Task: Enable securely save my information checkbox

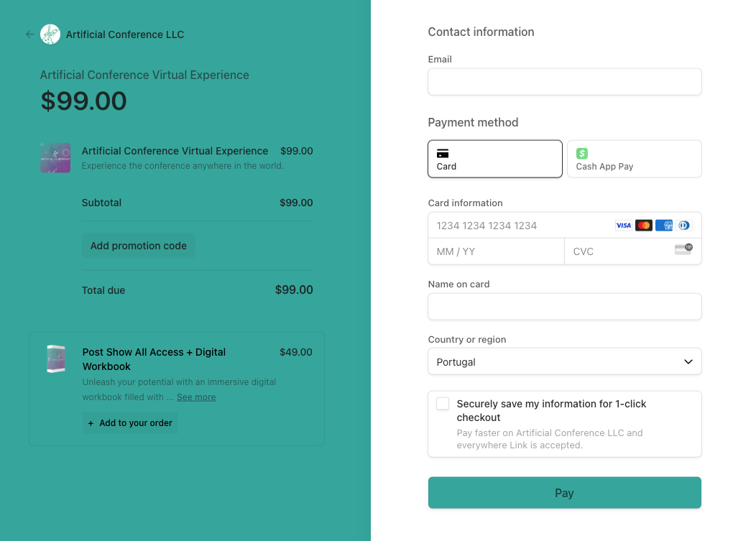Action: coord(443,404)
